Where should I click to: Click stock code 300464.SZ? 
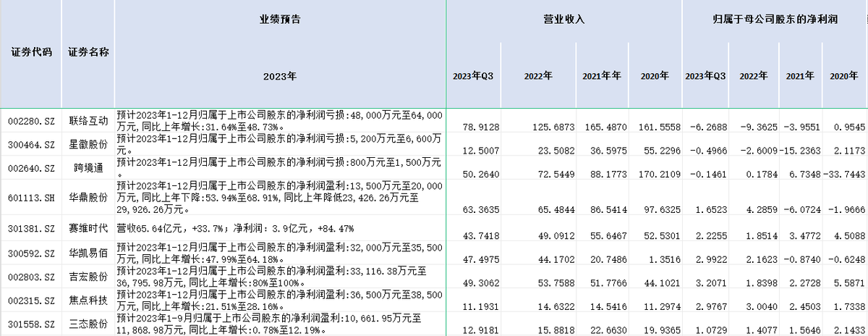coord(31,145)
